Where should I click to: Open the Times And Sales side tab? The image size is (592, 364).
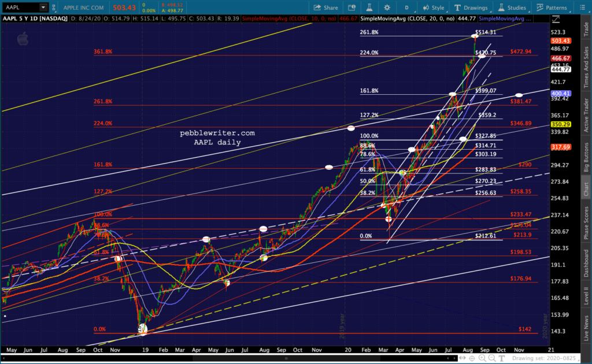(x=586, y=67)
